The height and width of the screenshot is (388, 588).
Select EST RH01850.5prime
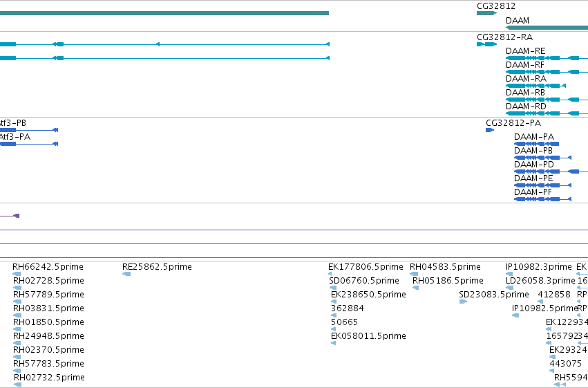[x=48, y=323]
